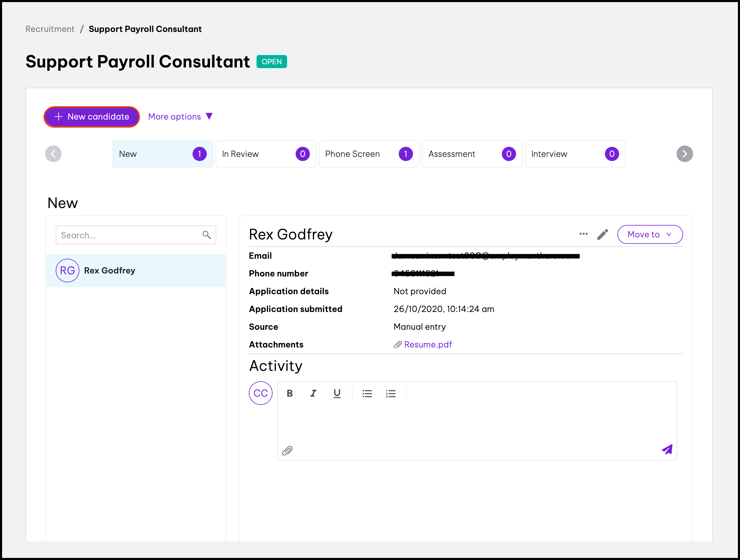Viewport: 740px width, 560px height.
Task: Open the three-dots more actions menu
Action: pyautogui.click(x=583, y=234)
